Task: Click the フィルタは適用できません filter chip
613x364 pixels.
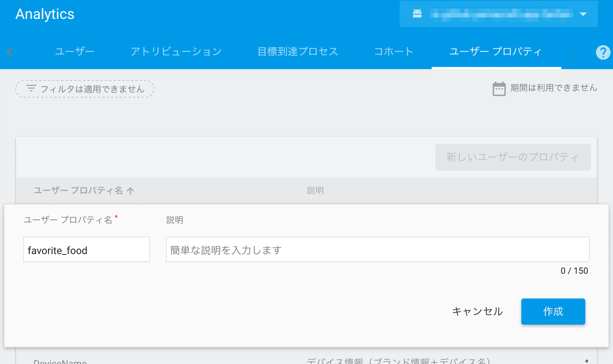Action: point(85,89)
